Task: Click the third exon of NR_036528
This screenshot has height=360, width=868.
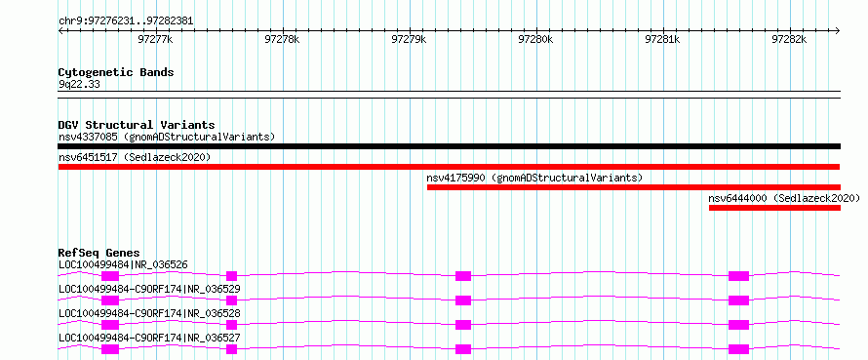Action: 463,325
